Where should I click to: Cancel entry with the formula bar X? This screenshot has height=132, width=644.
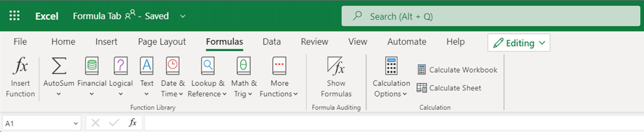[95, 123]
